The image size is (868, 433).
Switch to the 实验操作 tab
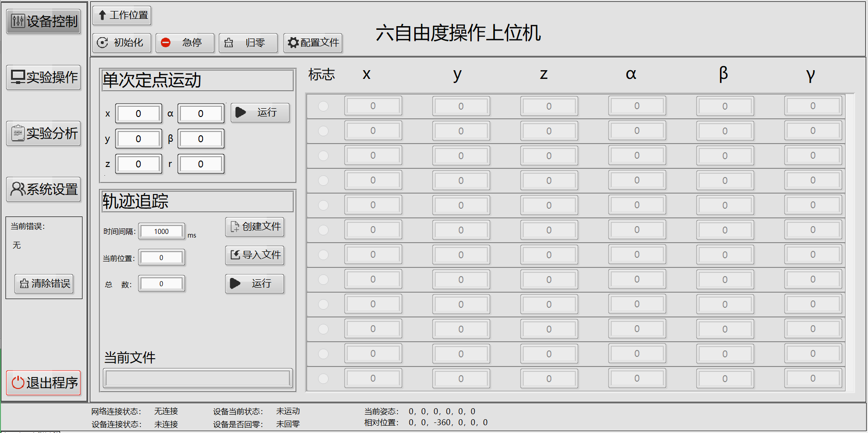44,77
